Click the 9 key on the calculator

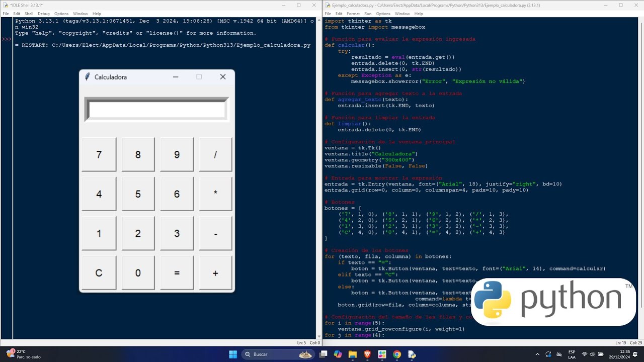[x=177, y=154]
